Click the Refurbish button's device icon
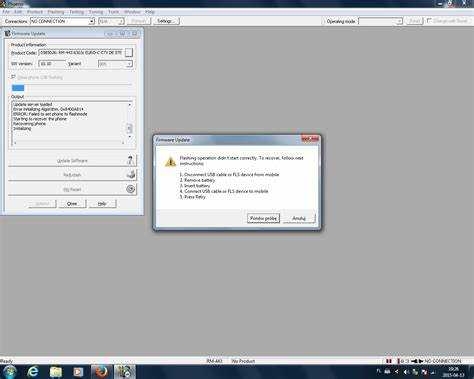 (131, 174)
